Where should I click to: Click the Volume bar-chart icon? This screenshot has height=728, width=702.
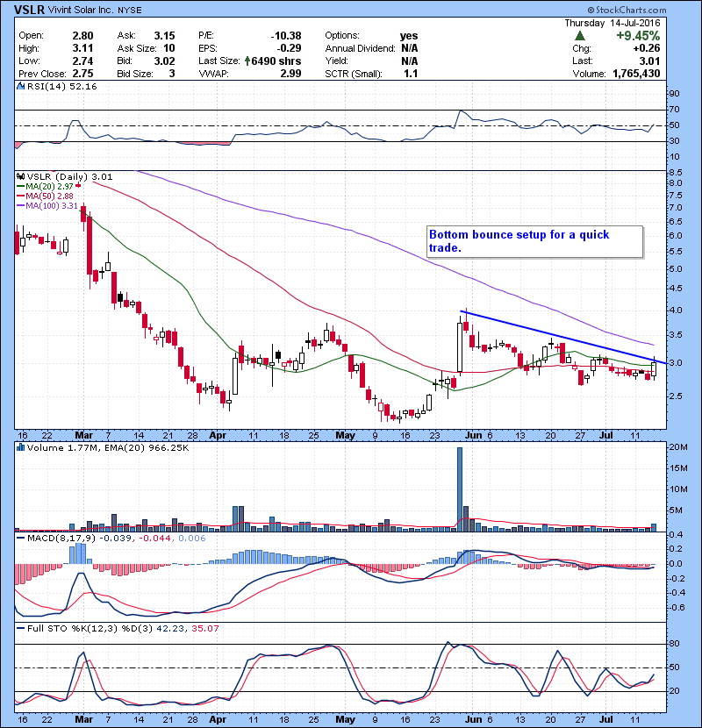pos(20,447)
